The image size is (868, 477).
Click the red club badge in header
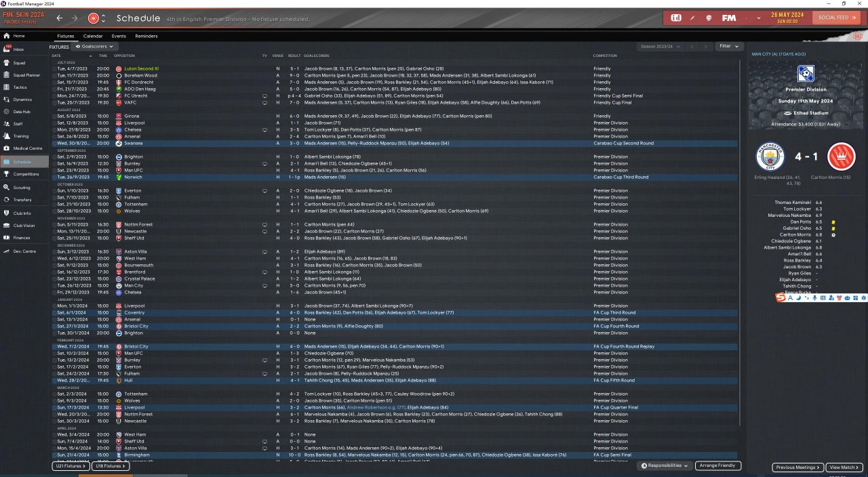point(94,18)
